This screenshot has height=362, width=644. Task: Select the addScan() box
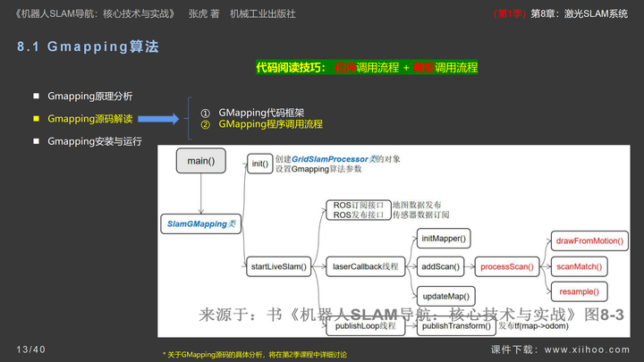click(440, 266)
